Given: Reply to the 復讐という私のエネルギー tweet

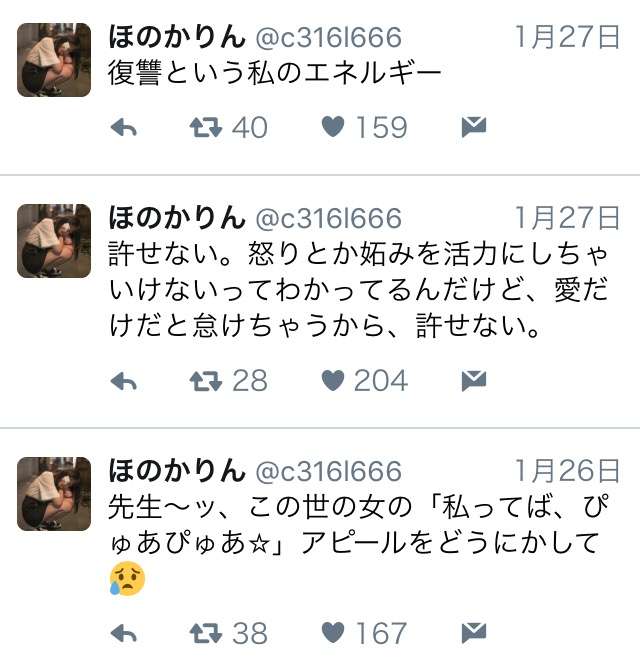Looking at the screenshot, I should [x=124, y=127].
